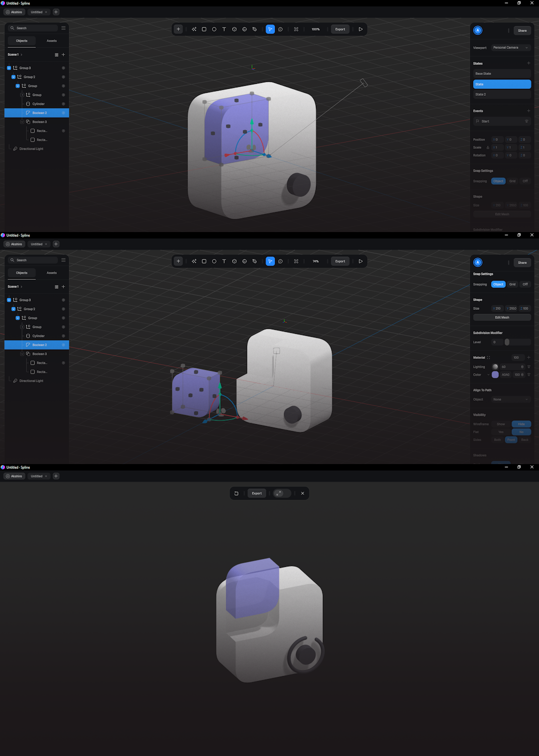Screen dimensions: 539x756
Task: Click the Lighting sphere preview icon
Action: (495, 367)
